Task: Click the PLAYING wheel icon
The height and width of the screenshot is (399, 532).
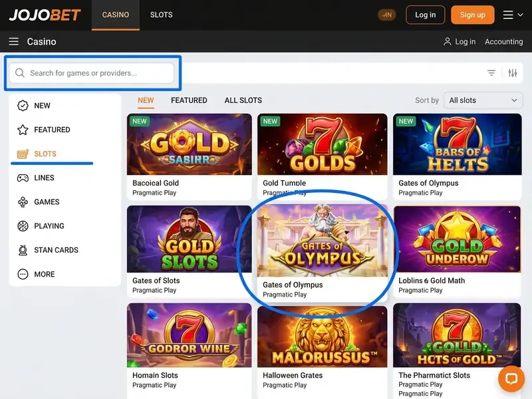Action: pos(23,226)
